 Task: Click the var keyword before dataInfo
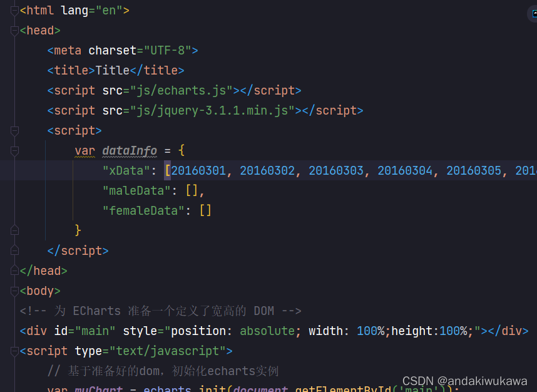point(84,151)
